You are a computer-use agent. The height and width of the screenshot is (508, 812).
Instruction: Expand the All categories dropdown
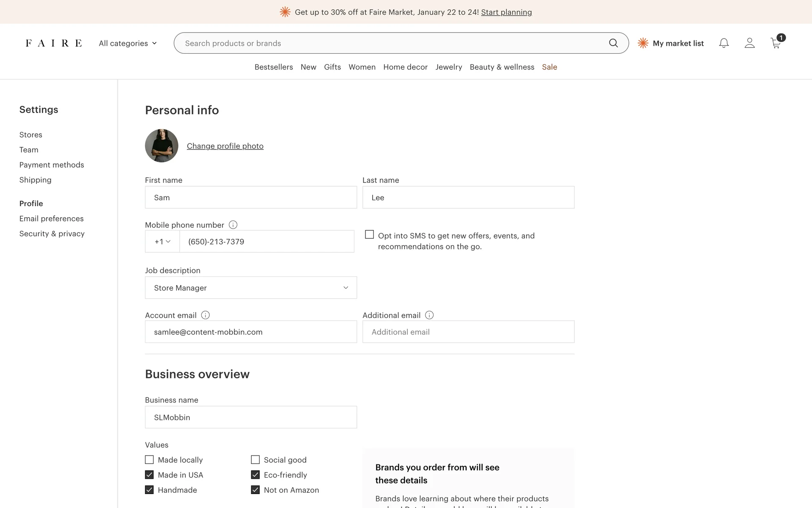point(128,43)
